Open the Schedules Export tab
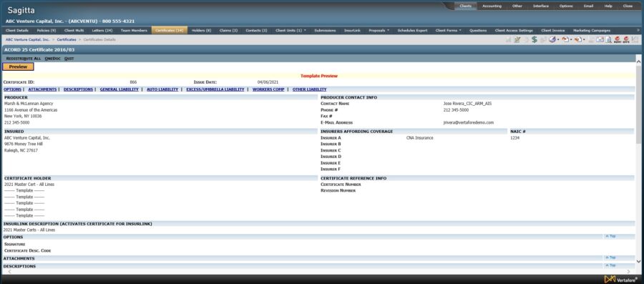Image resolution: width=644 pixels, height=284 pixels. tap(412, 30)
